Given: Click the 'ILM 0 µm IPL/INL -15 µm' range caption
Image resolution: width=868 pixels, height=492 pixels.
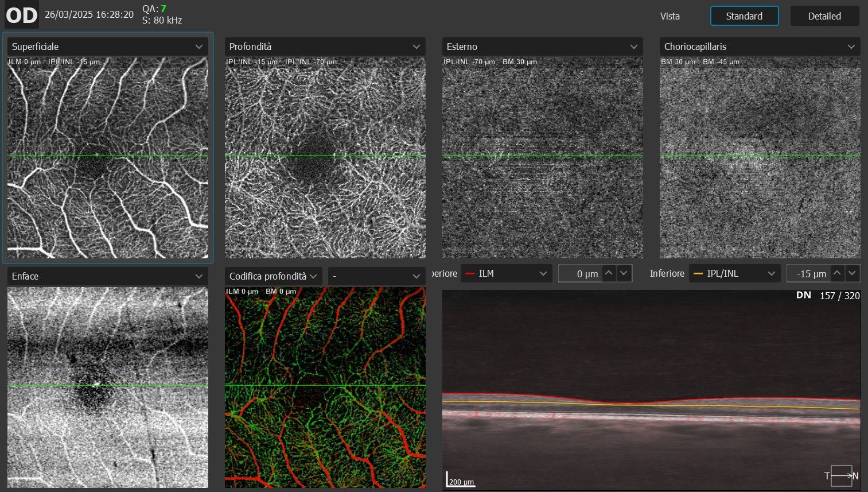Looking at the screenshot, I should click(x=55, y=61).
